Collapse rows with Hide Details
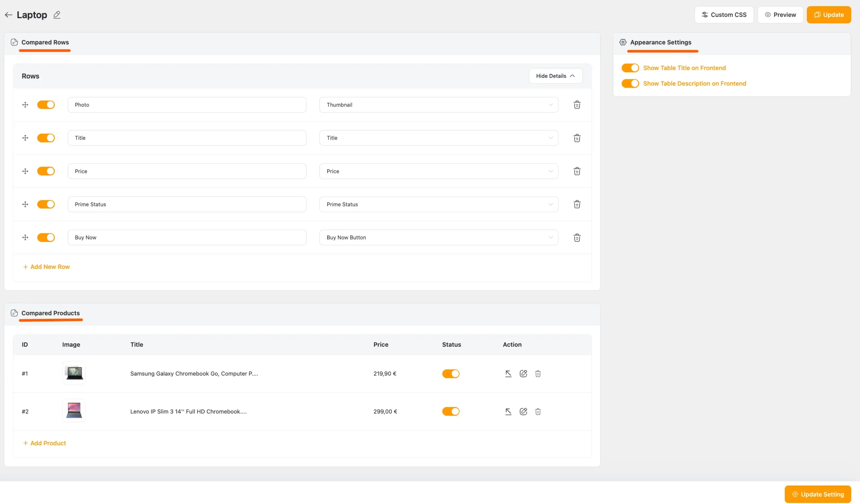 pyautogui.click(x=555, y=76)
